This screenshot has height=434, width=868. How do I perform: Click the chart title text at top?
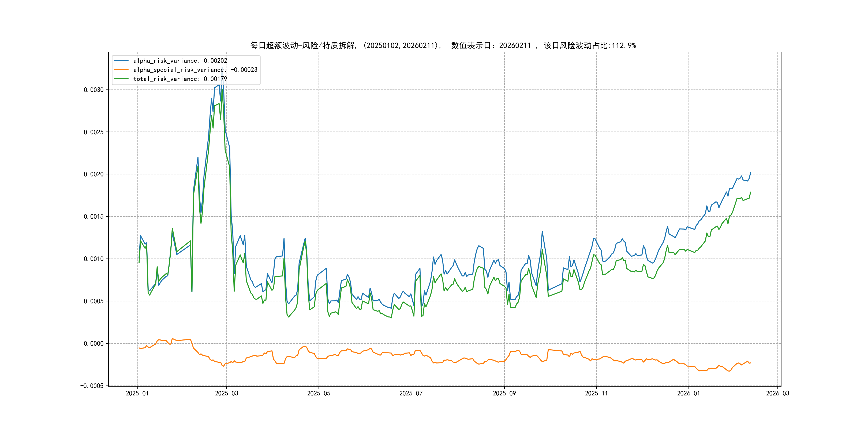pyautogui.click(x=443, y=46)
